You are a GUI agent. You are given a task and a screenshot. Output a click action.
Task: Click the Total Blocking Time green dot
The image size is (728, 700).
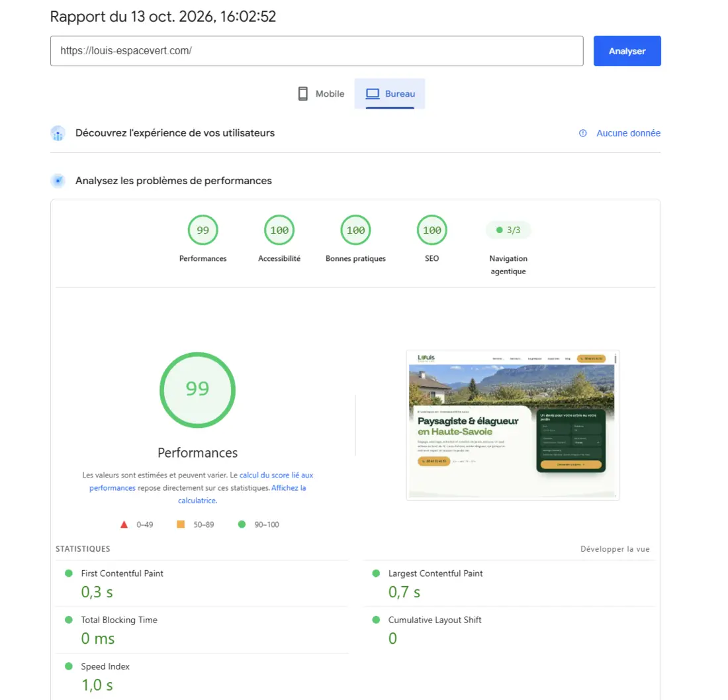(69, 620)
